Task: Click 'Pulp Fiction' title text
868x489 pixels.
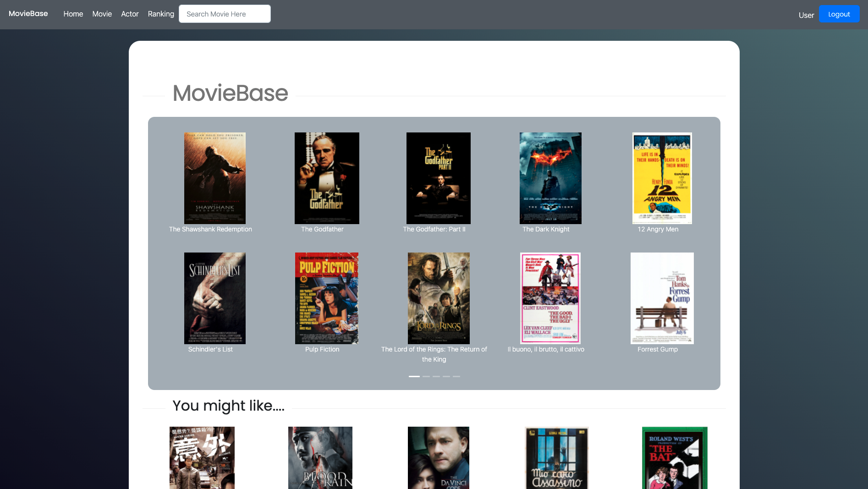Action: [x=322, y=349]
